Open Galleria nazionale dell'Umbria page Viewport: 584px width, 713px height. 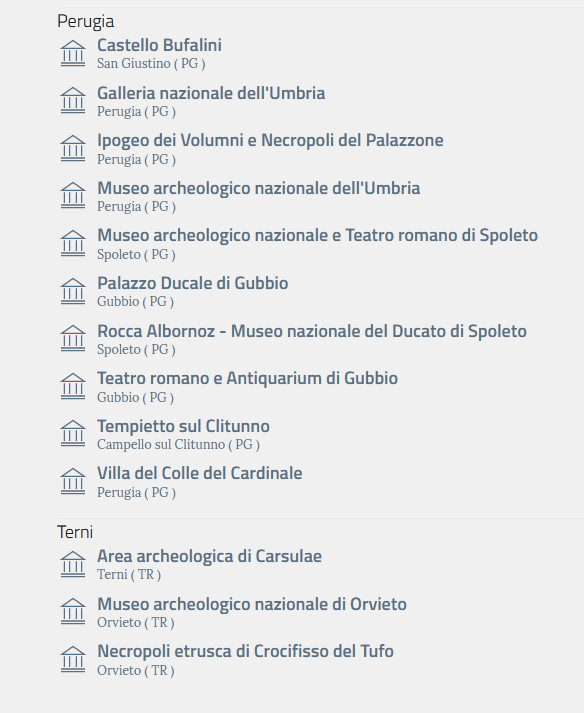pyautogui.click(x=211, y=93)
